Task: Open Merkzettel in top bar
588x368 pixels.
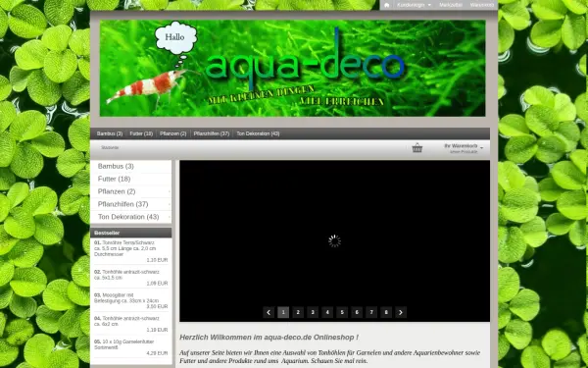Action: [x=451, y=5]
